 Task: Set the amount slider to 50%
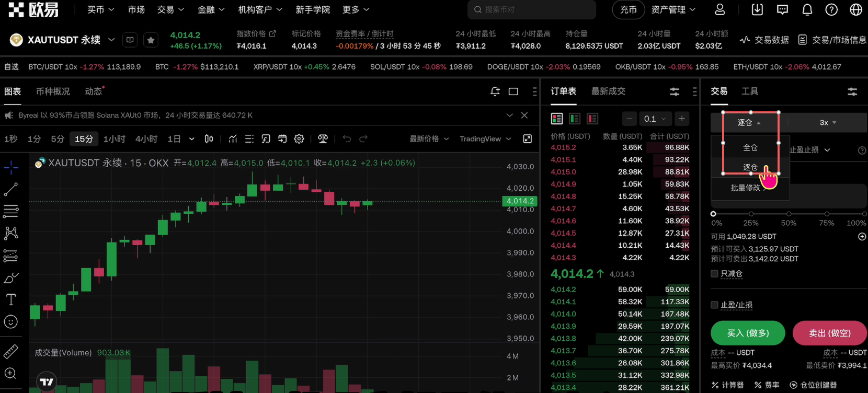(x=789, y=214)
